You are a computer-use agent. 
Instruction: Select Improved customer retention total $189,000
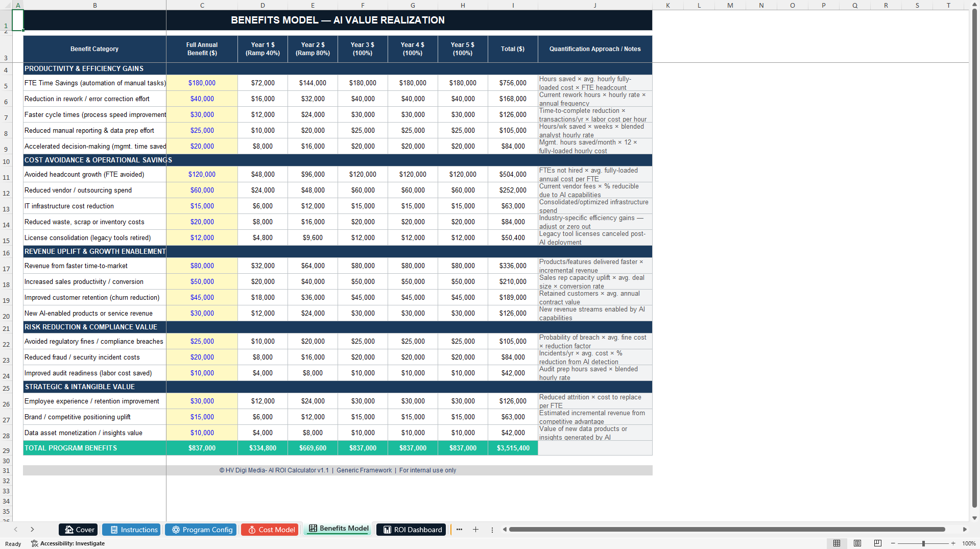coord(513,297)
